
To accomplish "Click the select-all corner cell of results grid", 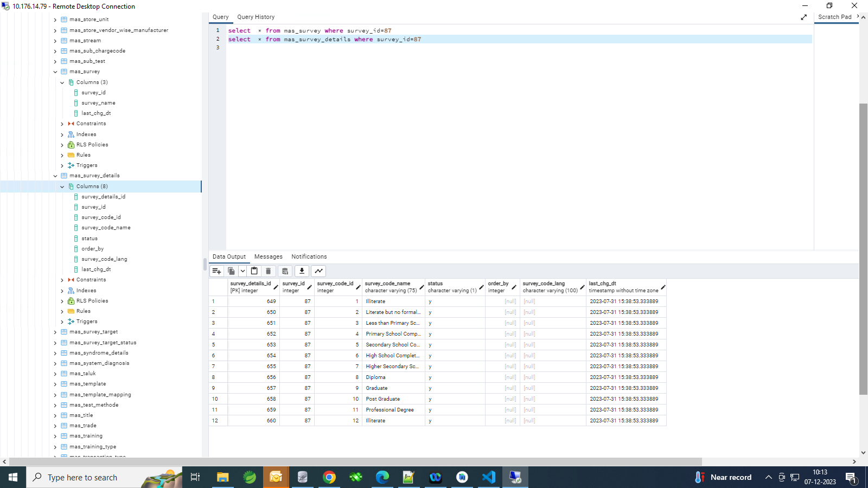I will click(x=218, y=287).
